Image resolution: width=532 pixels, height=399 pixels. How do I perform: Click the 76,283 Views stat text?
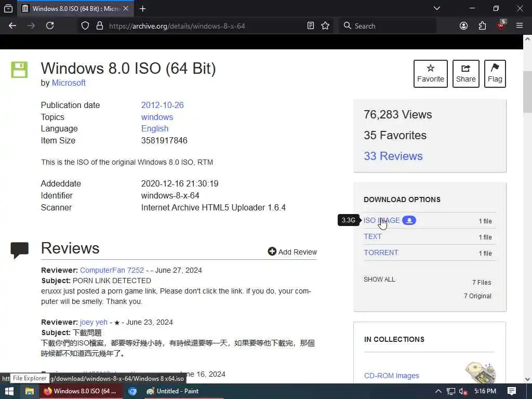[397, 115]
